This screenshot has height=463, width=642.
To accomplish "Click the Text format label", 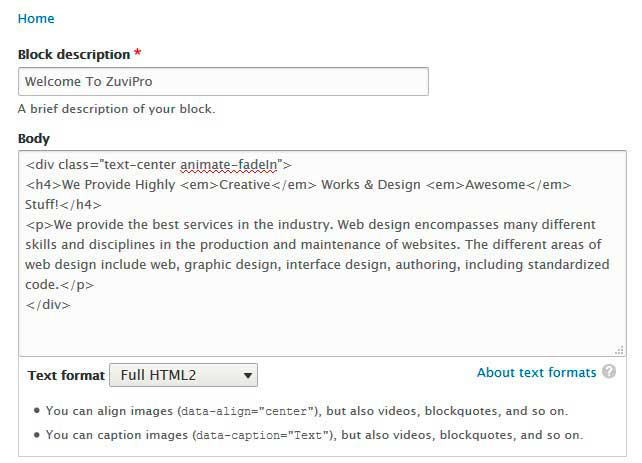I will tap(66, 375).
